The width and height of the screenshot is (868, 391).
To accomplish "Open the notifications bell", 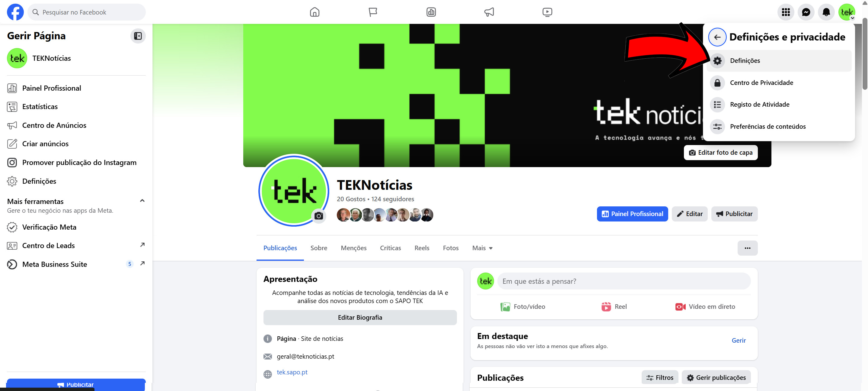I will pyautogui.click(x=826, y=12).
